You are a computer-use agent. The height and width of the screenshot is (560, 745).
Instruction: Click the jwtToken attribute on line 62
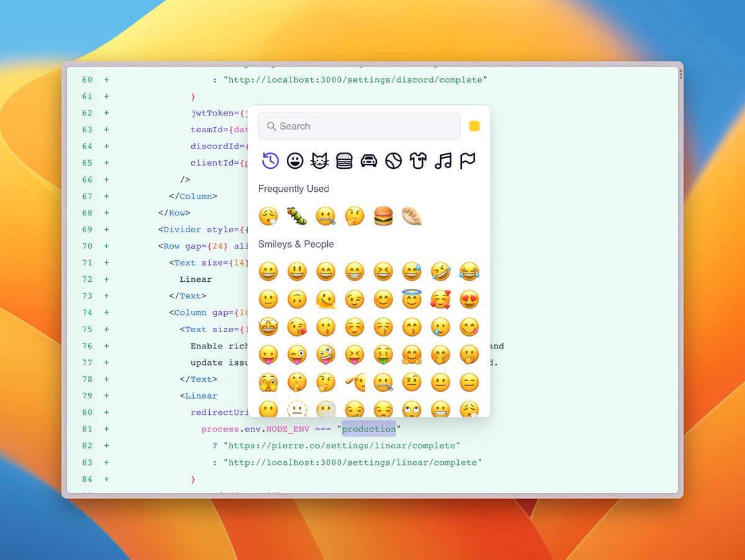(212, 113)
